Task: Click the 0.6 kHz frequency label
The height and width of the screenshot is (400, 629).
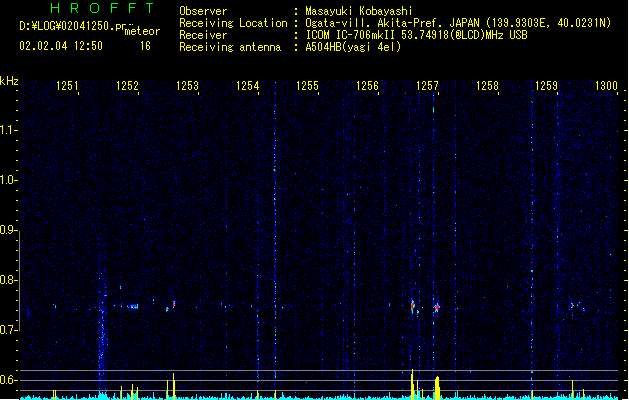Action: point(8,380)
